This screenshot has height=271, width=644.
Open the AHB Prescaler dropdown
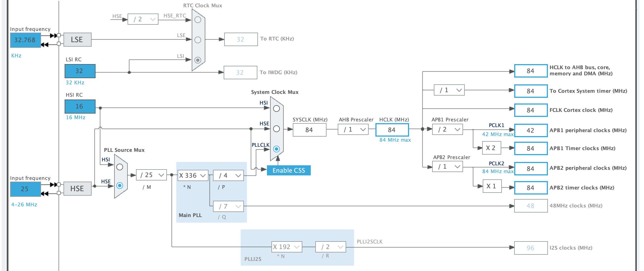point(353,130)
